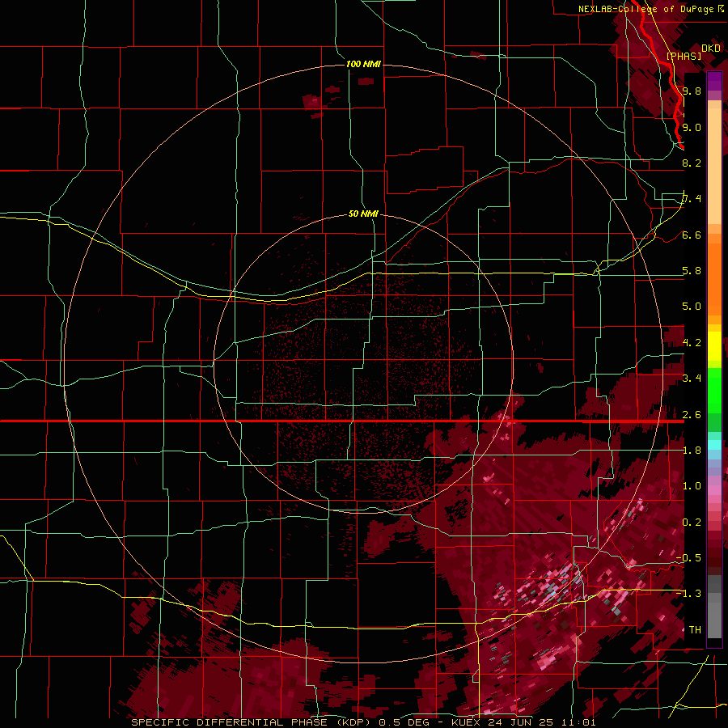Click the 8.2 scale value

pyautogui.click(x=692, y=163)
